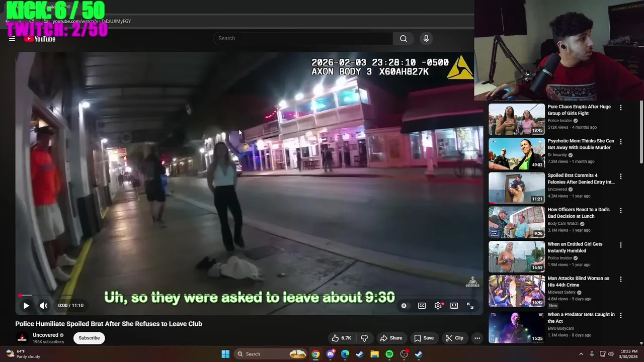The image size is (644, 362).
Task: Click the Dr Insanity channel name
Action: tap(557, 155)
